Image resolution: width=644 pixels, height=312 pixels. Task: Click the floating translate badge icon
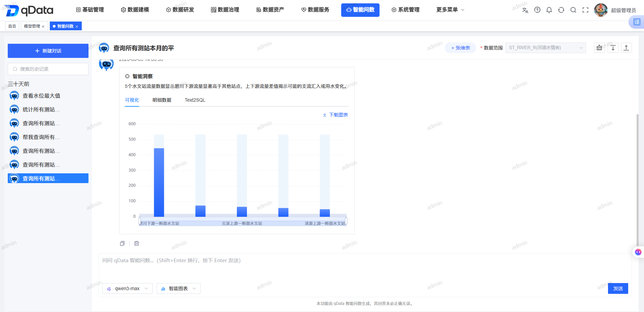pos(637,22)
